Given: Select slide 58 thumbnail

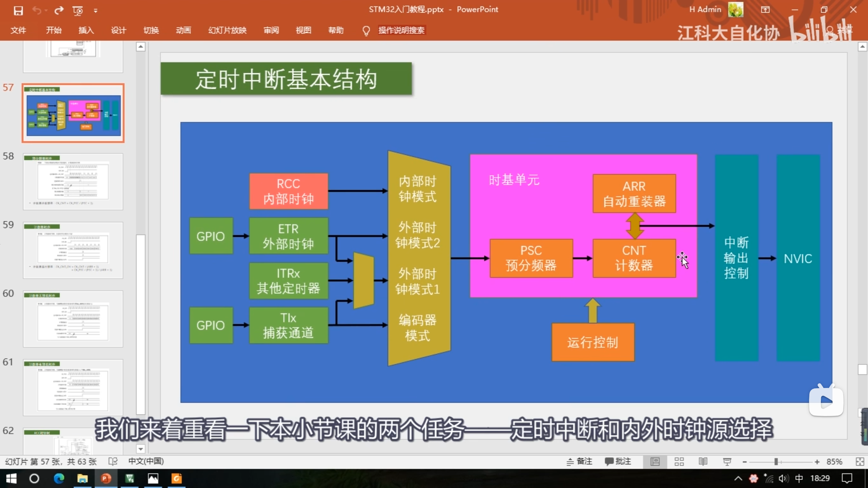Looking at the screenshot, I should click(x=73, y=182).
